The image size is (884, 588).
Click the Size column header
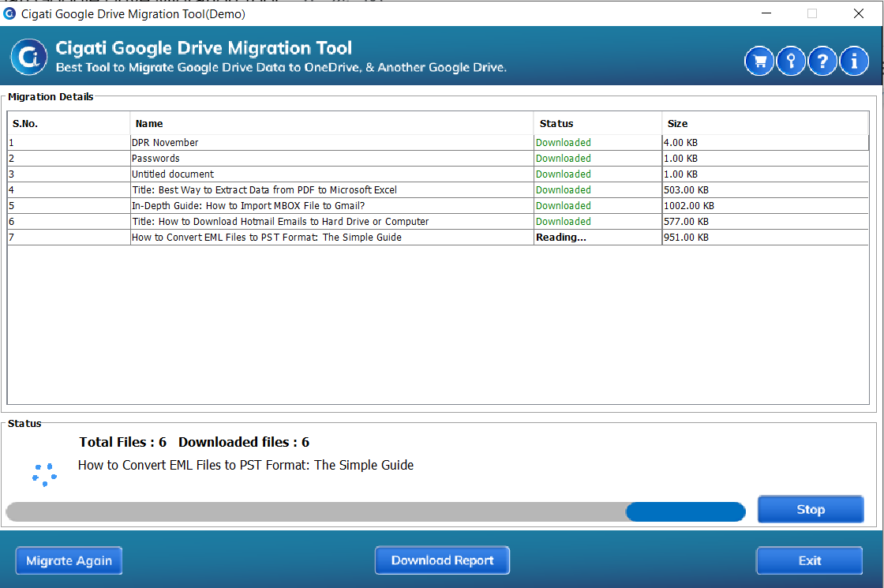tap(766, 123)
